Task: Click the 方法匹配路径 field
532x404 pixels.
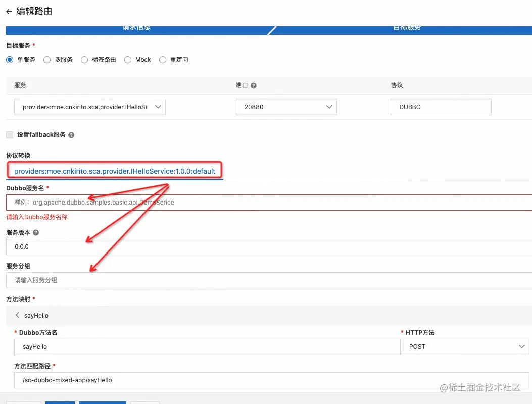Action: coord(272,380)
